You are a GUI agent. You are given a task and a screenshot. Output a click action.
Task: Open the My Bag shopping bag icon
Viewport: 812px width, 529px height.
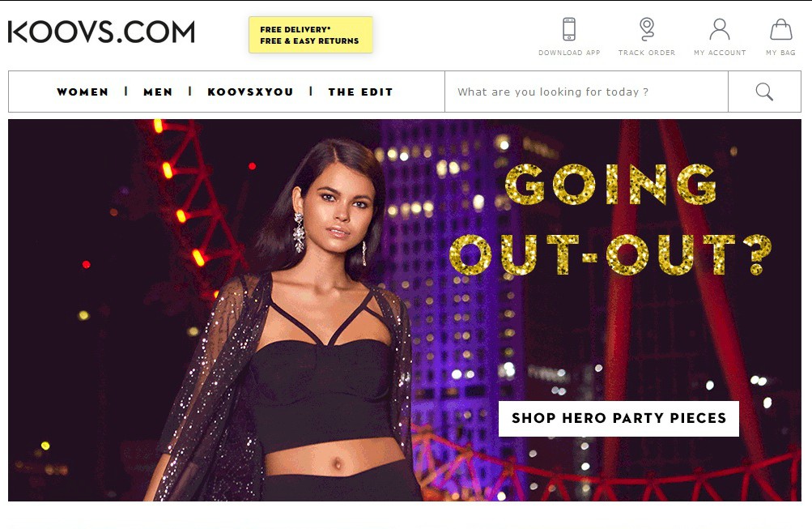point(780,29)
